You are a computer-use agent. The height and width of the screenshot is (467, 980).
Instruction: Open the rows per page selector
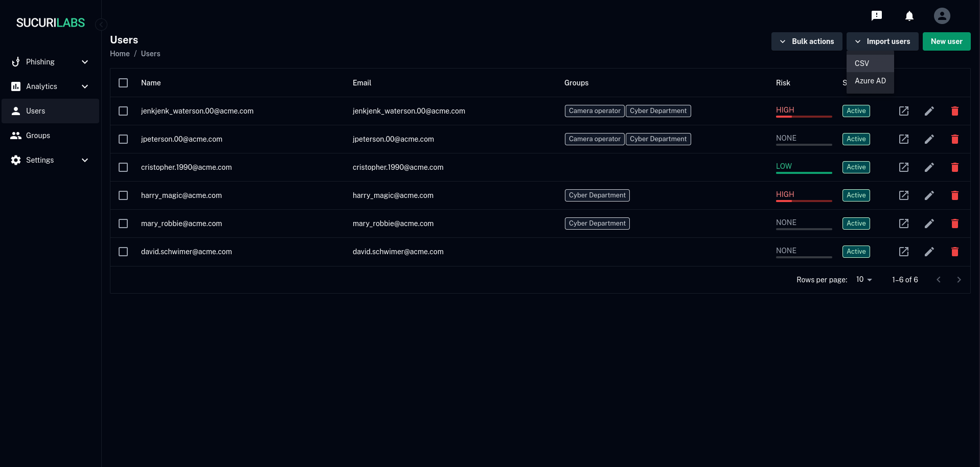(863, 279)
